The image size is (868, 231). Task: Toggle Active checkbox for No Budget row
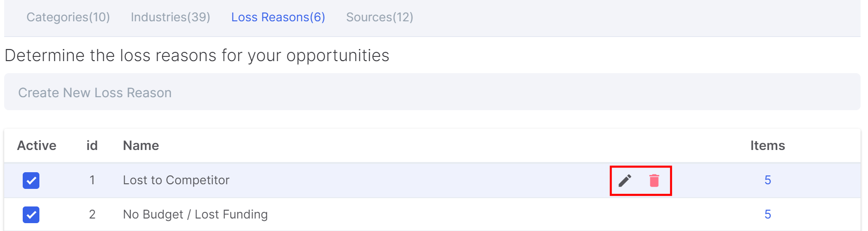pos(31,215)
